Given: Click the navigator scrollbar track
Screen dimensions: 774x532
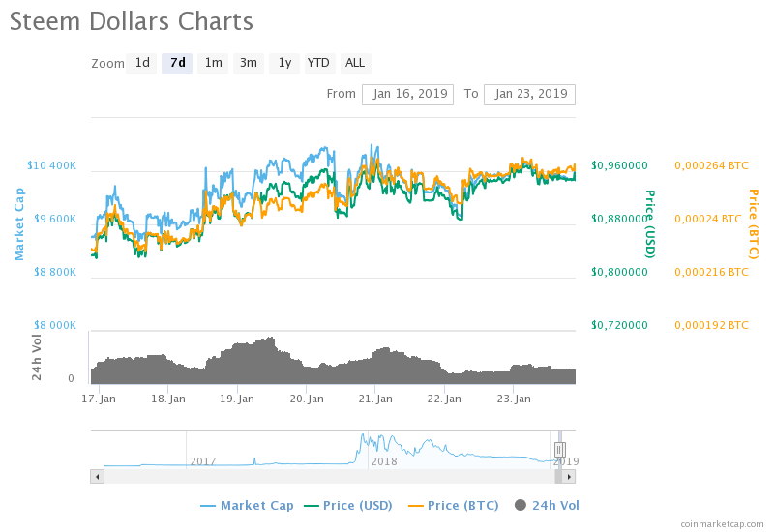Looking at the screenshot, I should click(x=329, y=477).
